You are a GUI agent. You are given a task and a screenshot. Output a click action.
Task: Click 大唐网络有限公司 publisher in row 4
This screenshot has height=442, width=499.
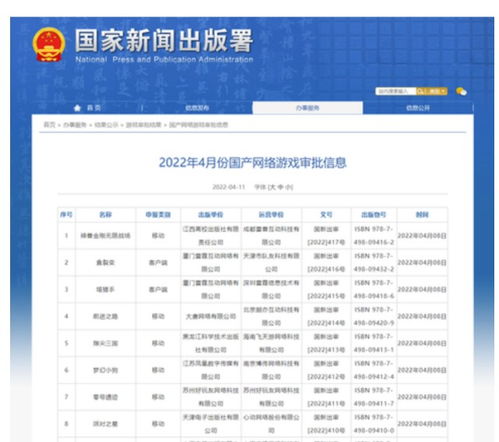point(211,316)
